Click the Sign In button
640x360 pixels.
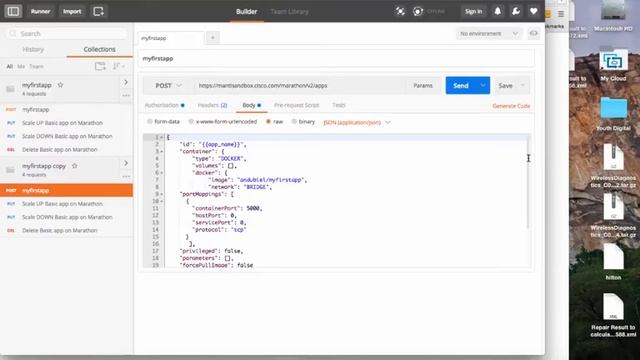[x=473, y=11]
